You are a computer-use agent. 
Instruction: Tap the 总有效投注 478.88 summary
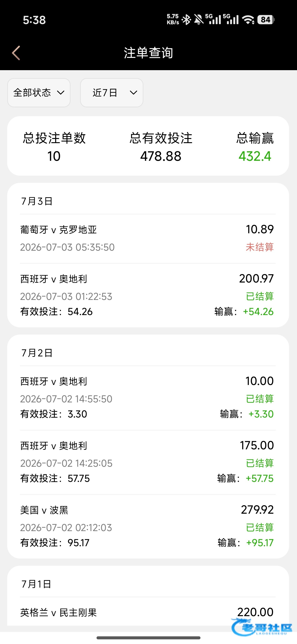(x=161, y=147)
